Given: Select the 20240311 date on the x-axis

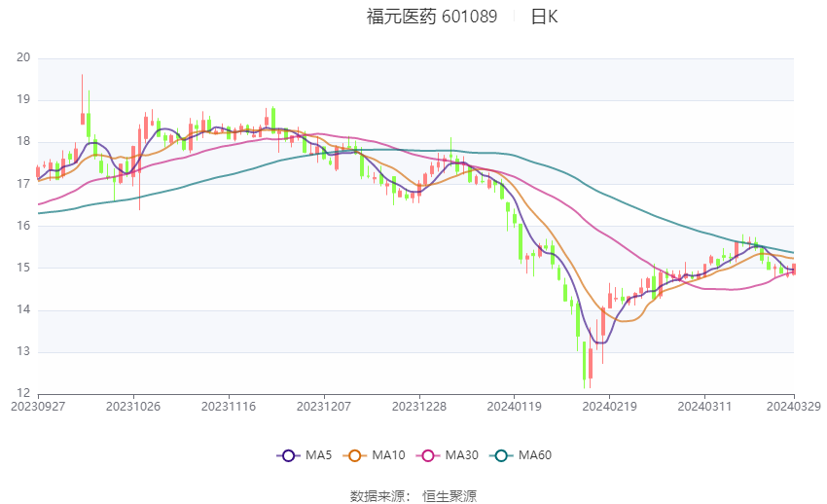Looking at the screenshot, I should point(705,406).
